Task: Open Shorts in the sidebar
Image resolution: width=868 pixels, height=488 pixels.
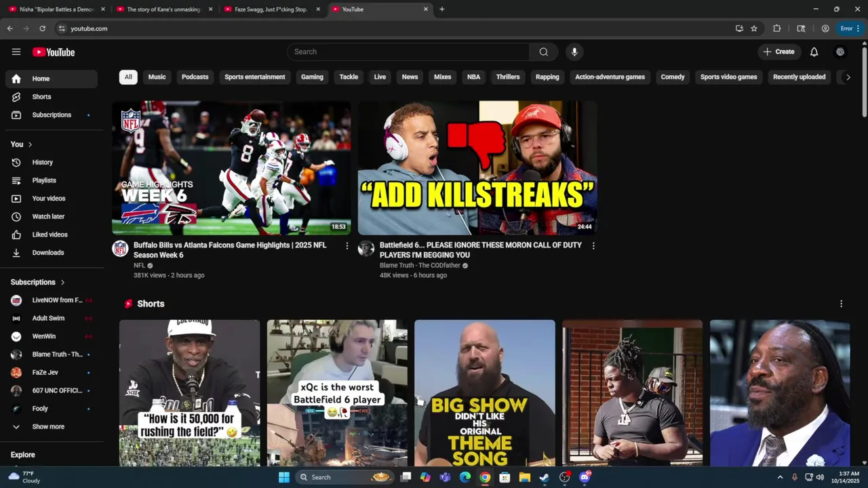Action: tap(52, 97)
